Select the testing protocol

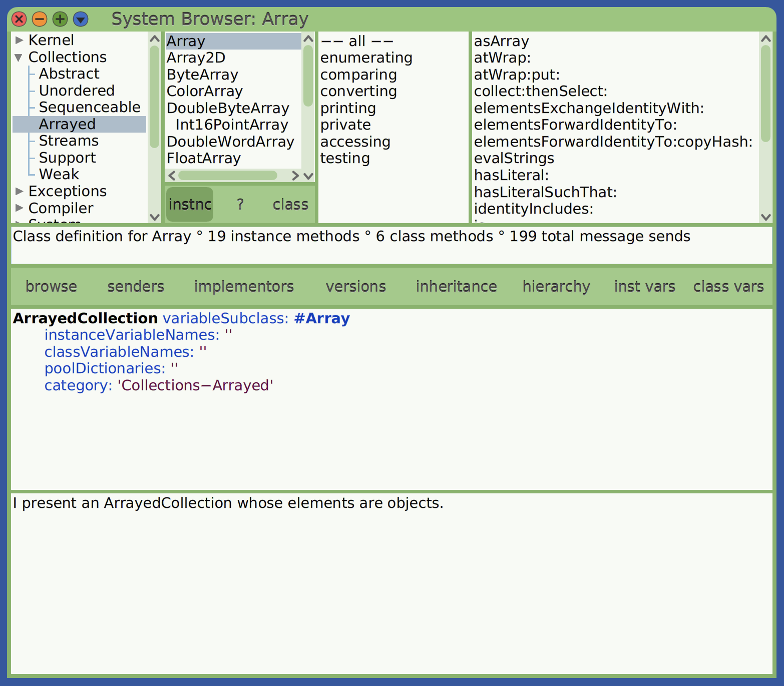[x=345, y=158]
